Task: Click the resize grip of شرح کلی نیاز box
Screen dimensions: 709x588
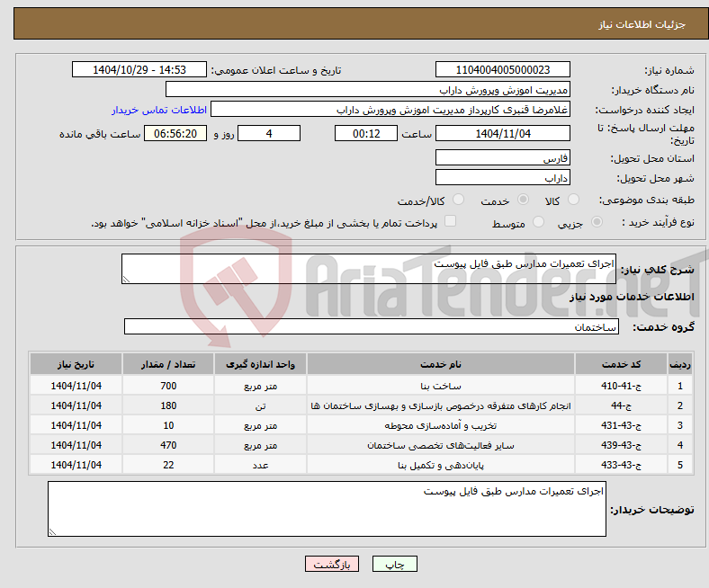Action: tap(126, 280)
